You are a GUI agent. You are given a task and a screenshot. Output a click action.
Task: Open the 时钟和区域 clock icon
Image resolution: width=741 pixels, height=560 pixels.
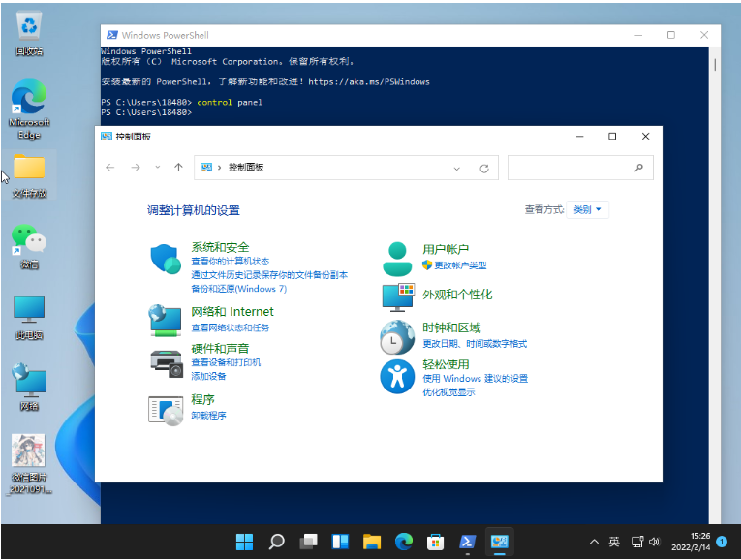click(x=397, y=337)
